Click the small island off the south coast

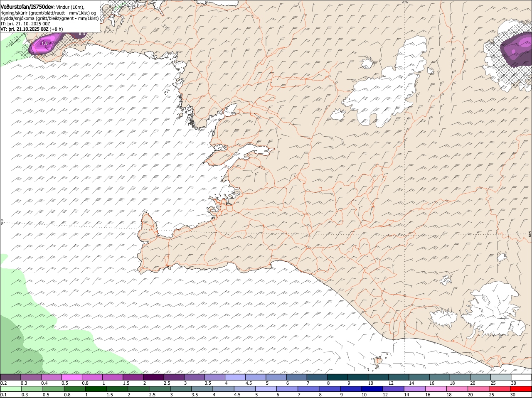[378, 361]
